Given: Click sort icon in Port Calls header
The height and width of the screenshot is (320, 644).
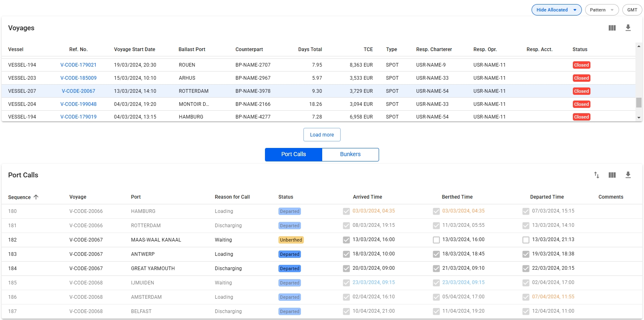Looking at the screenshot, I should pyautogui.click(x=597, y=175).
